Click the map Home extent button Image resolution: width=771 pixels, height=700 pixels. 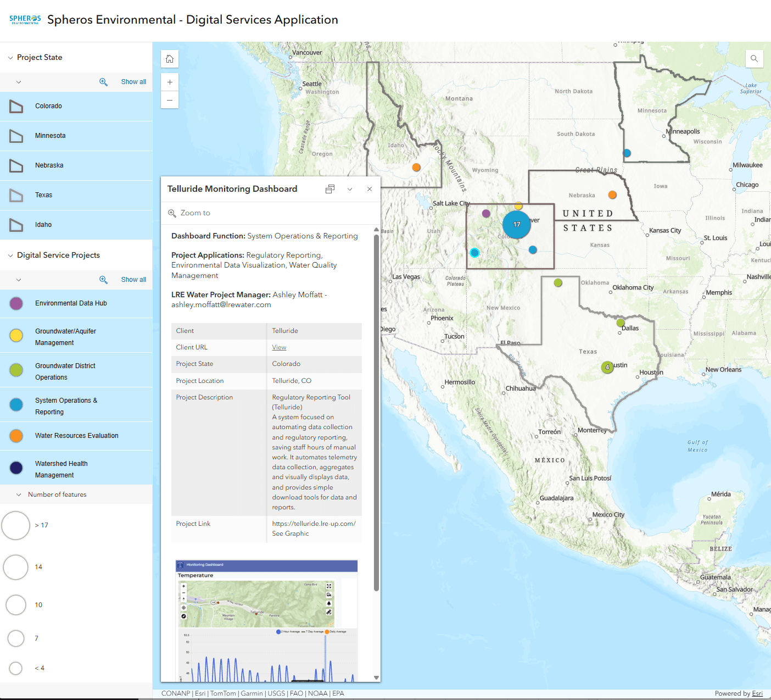coord(170,59)
